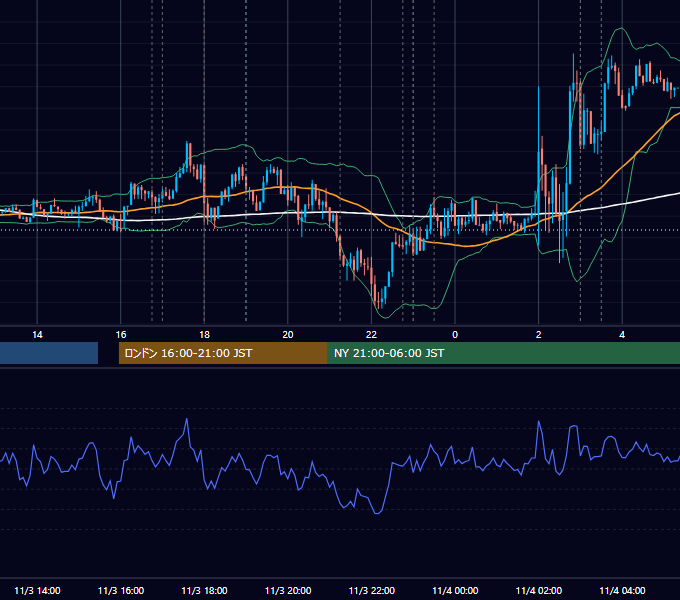Click the 11/4 02:00 time label

point(539,590)
